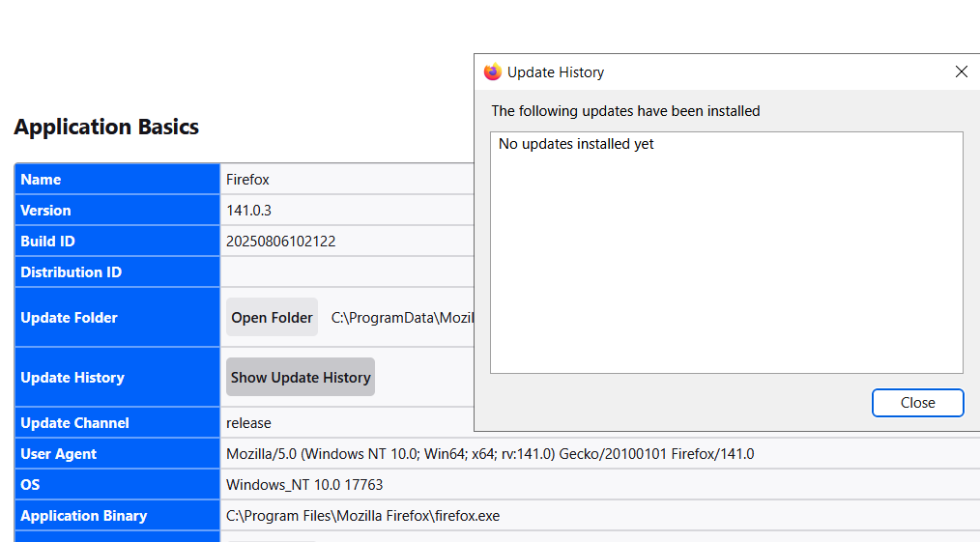Click the Show Update History button

301,378
